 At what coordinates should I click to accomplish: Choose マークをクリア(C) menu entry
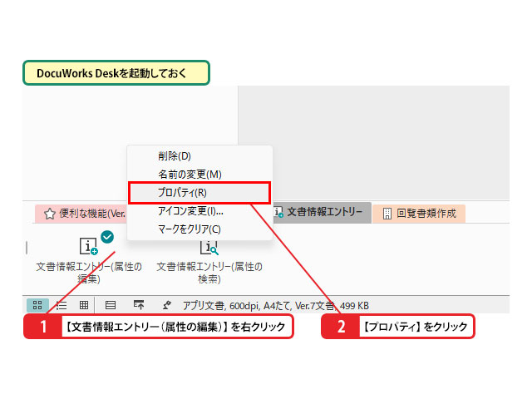[x=199, y=229]
